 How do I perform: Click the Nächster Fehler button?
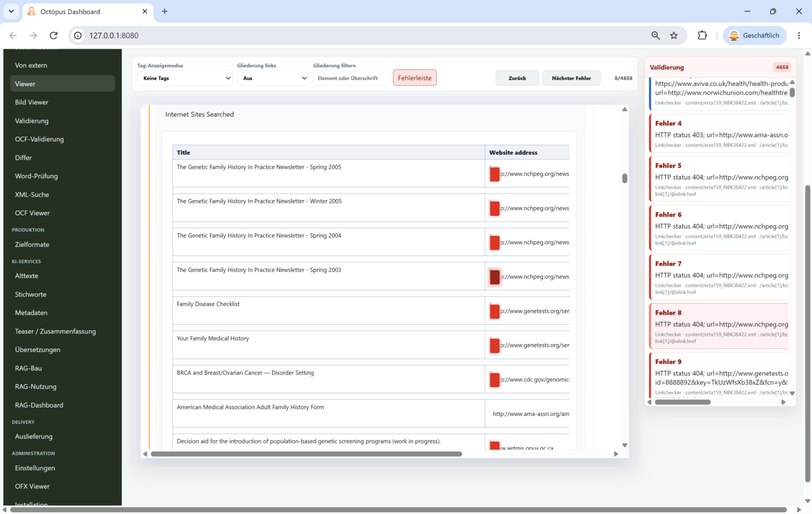coord(571,78)
